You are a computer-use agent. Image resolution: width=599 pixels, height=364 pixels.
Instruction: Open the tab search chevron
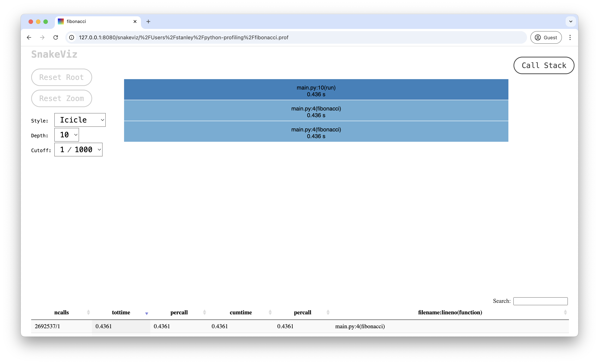click(571, 21)
